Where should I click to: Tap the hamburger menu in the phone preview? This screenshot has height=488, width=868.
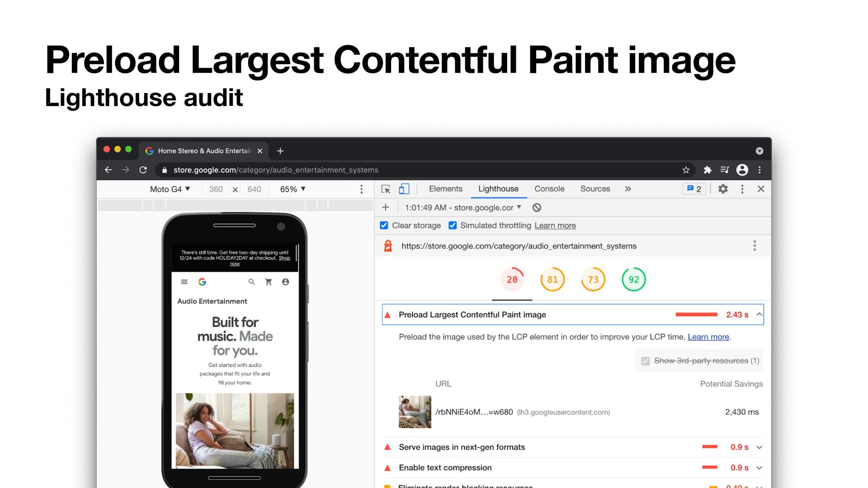[184, 282]
